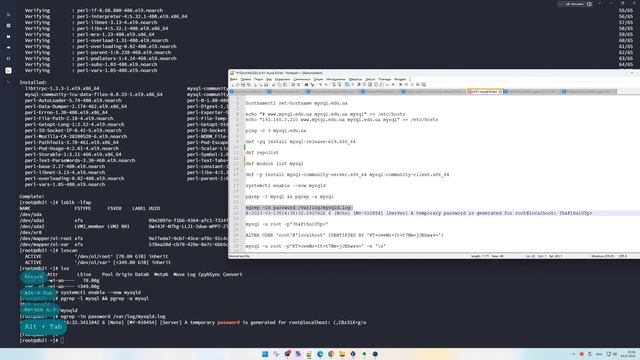Click the hostnamectl set-hostname line in Notepad++
This screenshot has height=360, width=640.
click(296, 103)
